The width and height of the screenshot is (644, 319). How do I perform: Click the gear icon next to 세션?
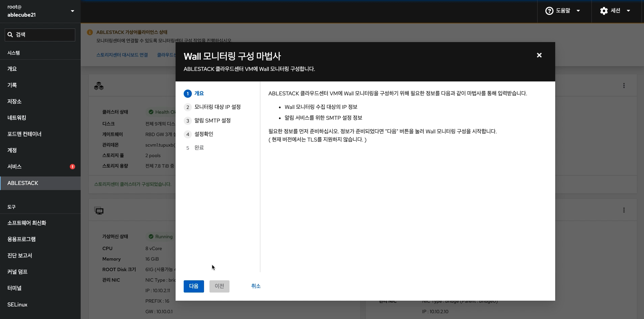pyautogui.click(x=604, y=11)
